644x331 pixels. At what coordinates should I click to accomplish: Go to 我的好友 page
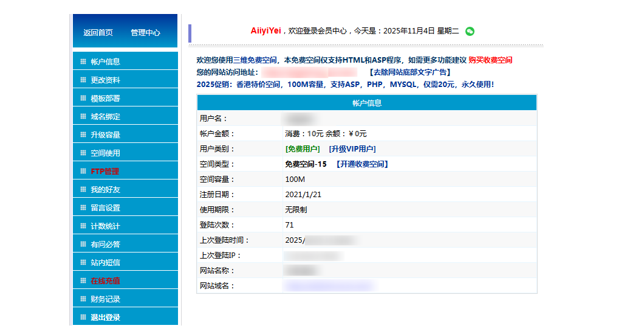[x=106, y=189]
